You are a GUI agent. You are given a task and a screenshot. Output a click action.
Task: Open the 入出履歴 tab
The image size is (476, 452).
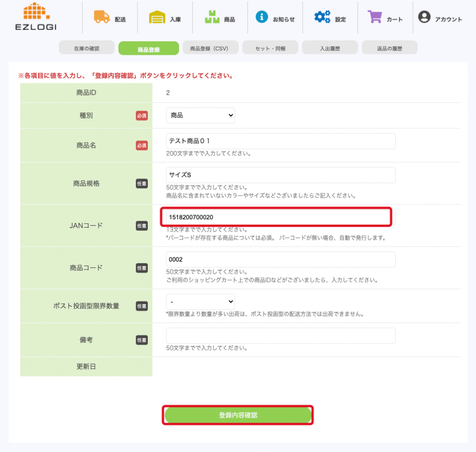click(x=330, y=48)
